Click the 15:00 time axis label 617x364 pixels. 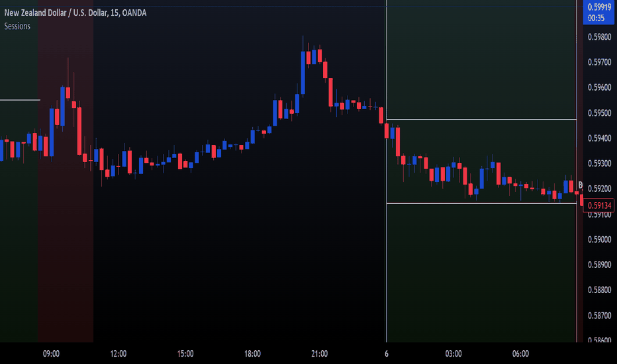(x=185, y=354)
